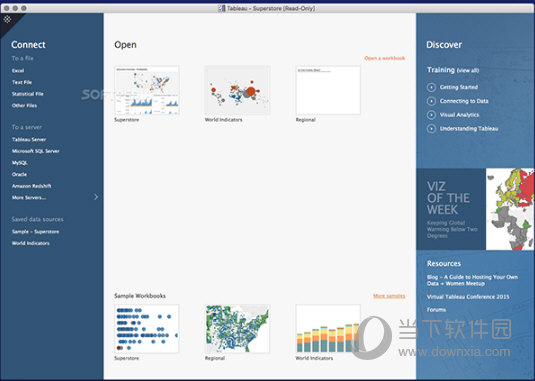Open the Viz of the Week map
This screenshot has height=381, width=535.
pos(510,209)
